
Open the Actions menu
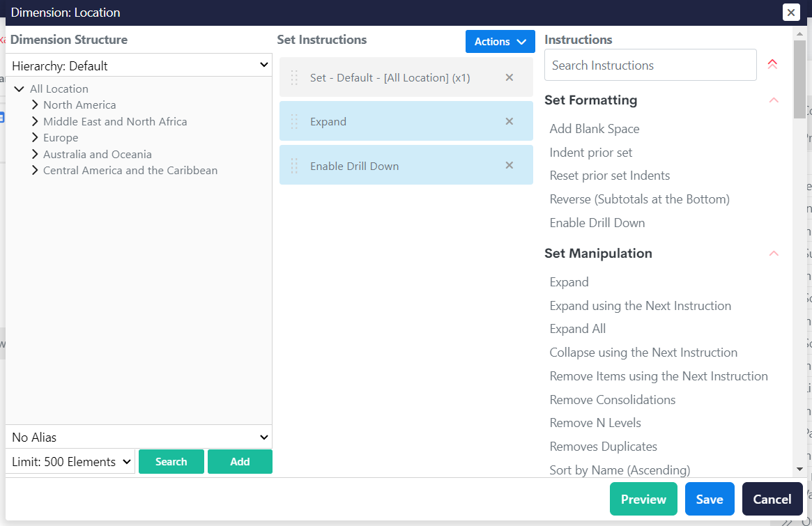click(500, 41)
